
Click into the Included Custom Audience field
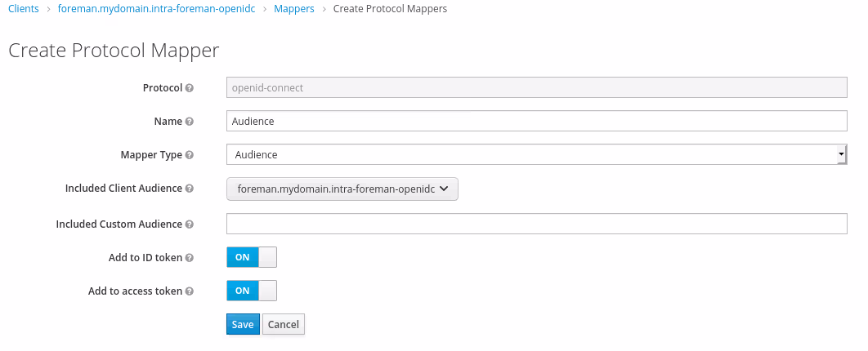pyautogui.click(x=535, y=224)
